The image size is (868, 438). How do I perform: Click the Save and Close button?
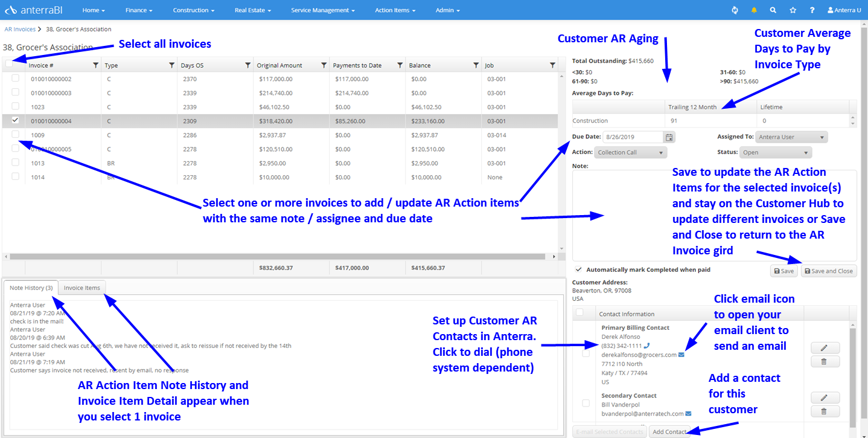tap(829, 271)
